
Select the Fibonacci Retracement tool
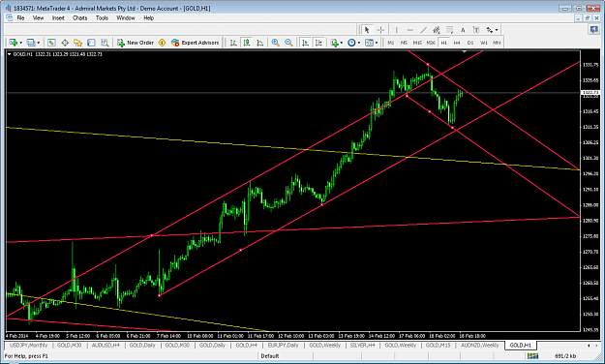(449, 30)
